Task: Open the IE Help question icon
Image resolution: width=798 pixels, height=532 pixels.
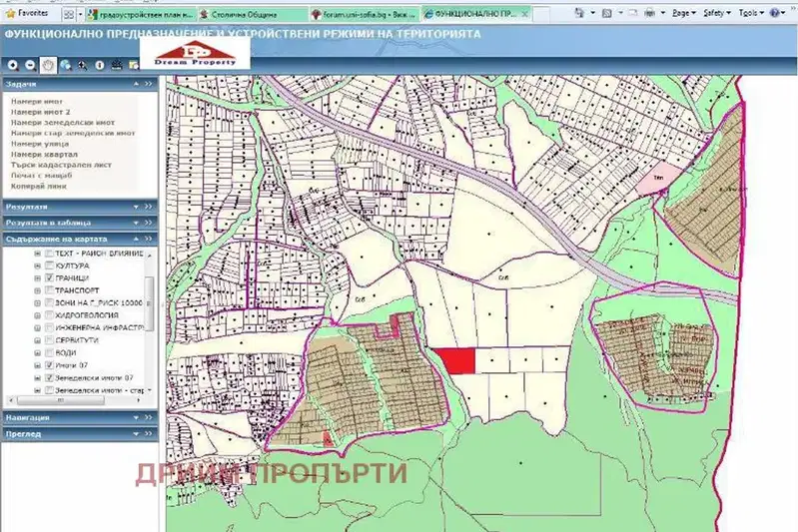Action: click(775, 13)
